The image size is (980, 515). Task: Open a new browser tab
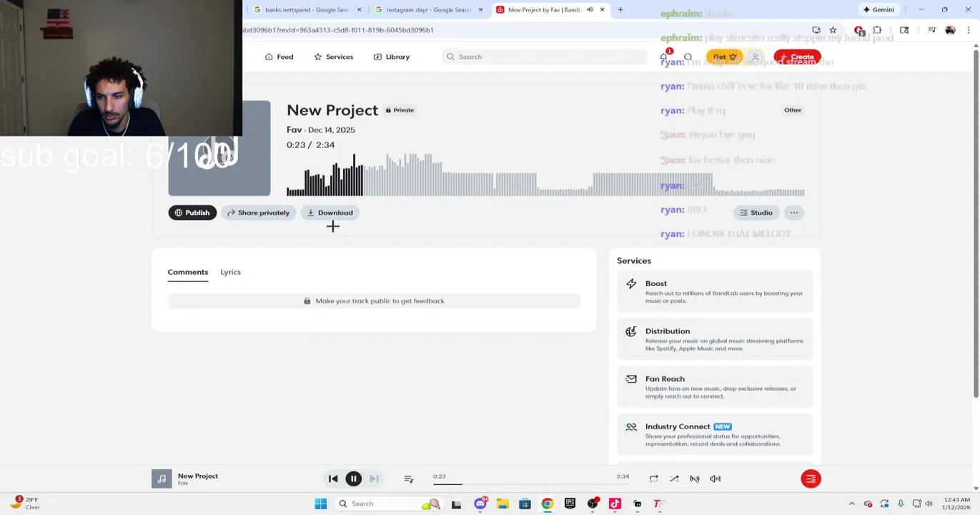click(x=620, y=10)
